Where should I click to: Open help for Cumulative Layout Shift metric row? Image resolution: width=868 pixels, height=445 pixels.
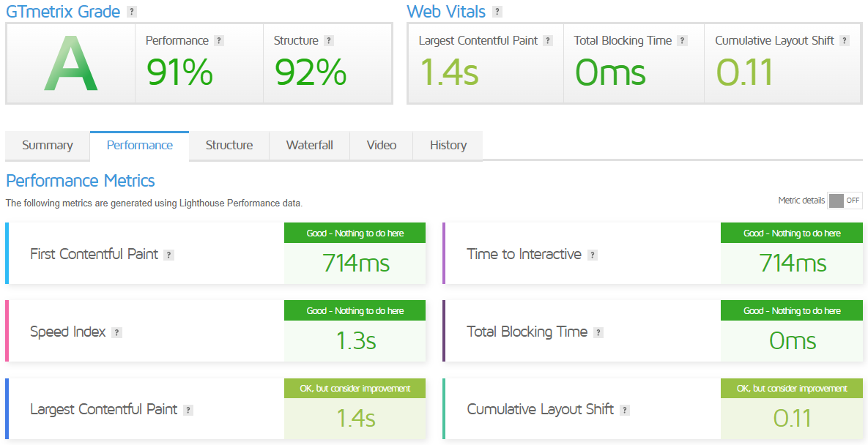coord(624,410)
